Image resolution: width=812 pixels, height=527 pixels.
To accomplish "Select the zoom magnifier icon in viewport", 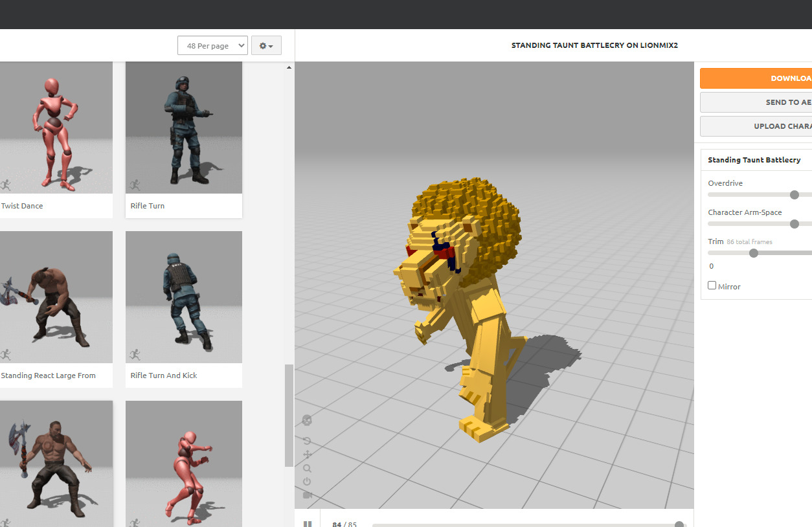I will [x=307, y=468].
